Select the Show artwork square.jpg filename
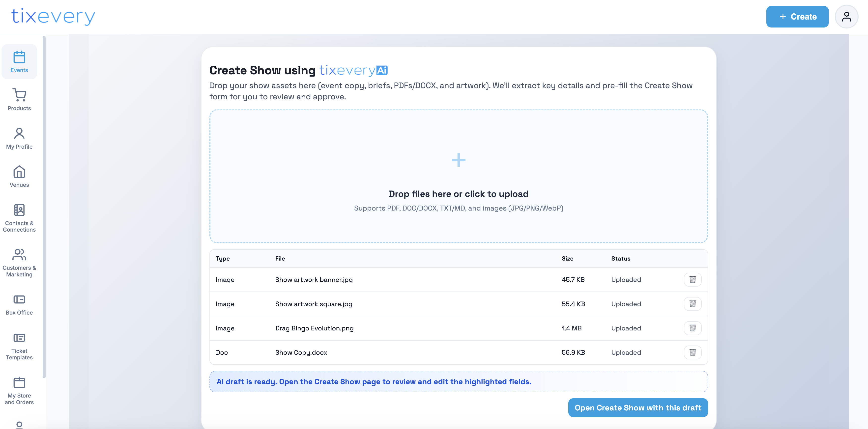The height and width of the screenshot is (429, 868). pos(314,304)
